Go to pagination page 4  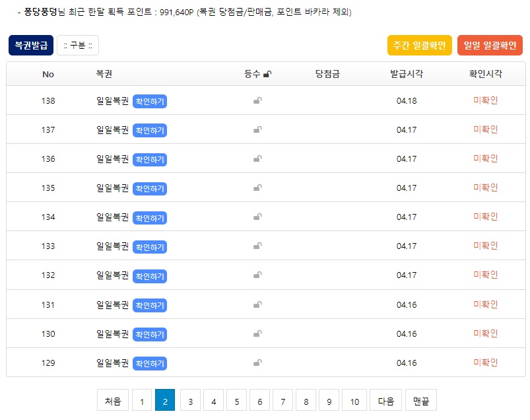213,400
